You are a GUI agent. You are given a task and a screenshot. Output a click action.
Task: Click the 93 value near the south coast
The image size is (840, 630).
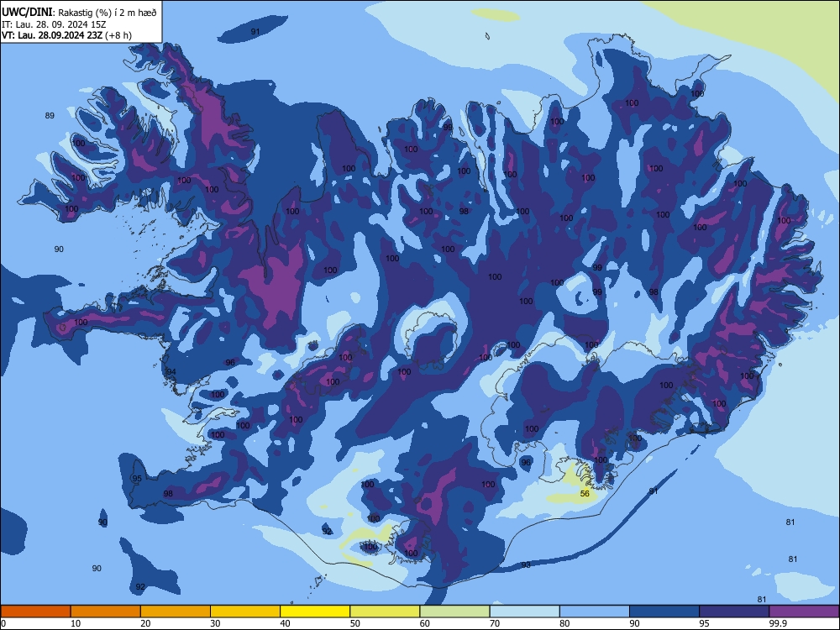(526, 565)
